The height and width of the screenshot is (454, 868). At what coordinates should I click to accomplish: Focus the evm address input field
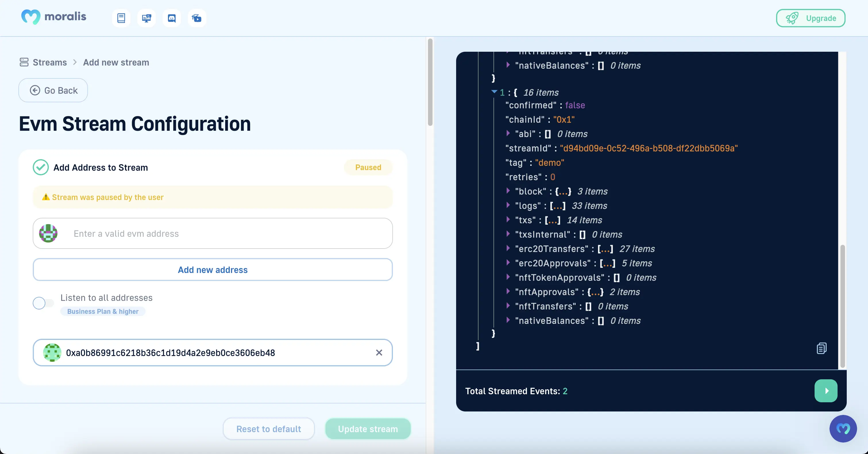pyautogui.click(x=229, y=234)
